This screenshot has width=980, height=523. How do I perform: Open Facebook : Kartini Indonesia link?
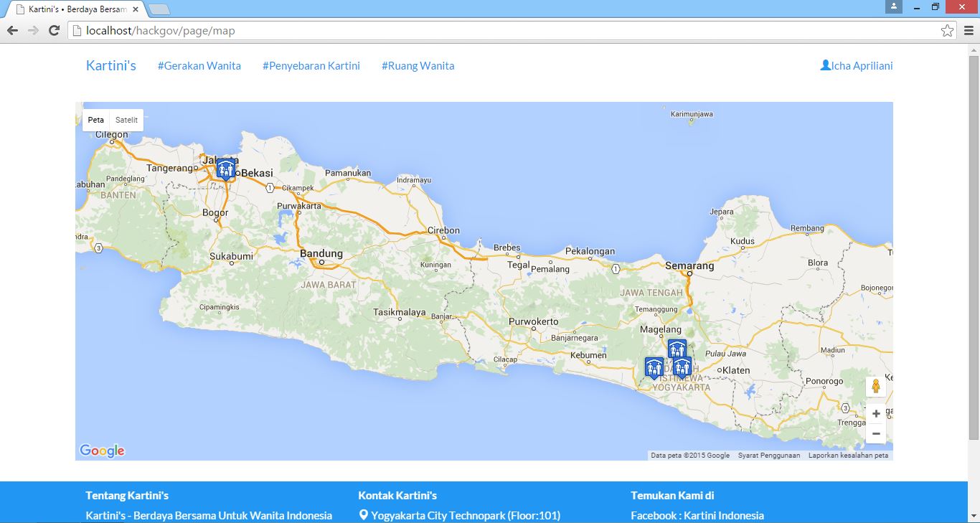697,515
